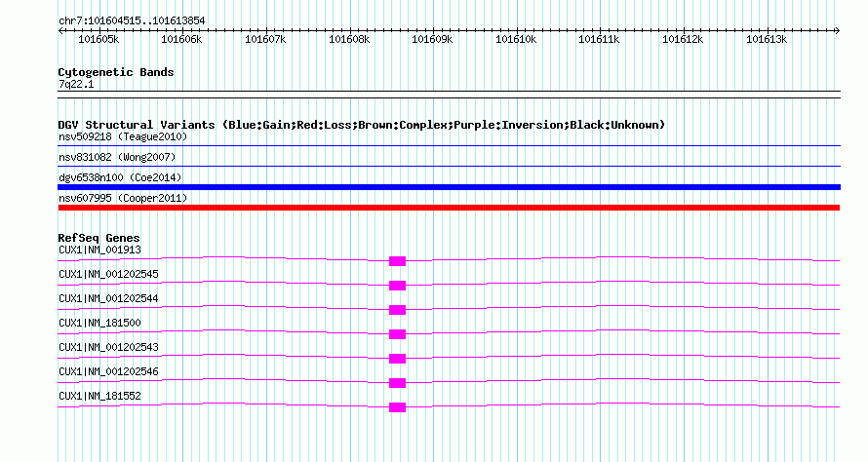Screen dimensions: 868x462
Task: Click the magenta exon box of NM_181552
Action: [x=398, y=407]
